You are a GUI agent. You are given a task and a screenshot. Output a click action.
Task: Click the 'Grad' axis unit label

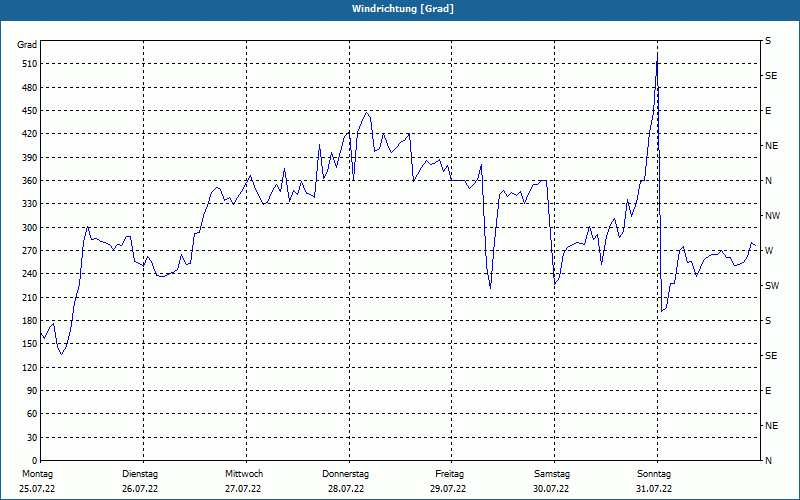[27, 45]
